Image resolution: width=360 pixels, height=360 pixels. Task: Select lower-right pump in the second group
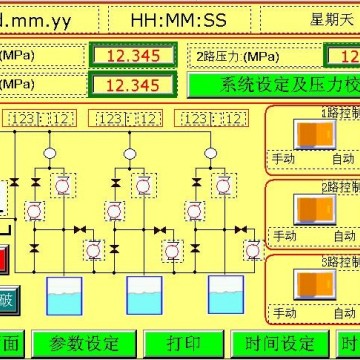[172, 251]
